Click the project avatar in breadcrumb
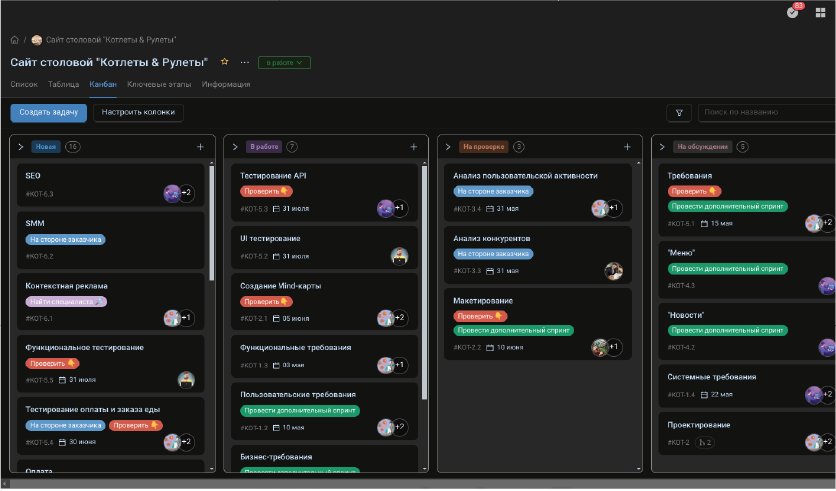 [37, 40]
